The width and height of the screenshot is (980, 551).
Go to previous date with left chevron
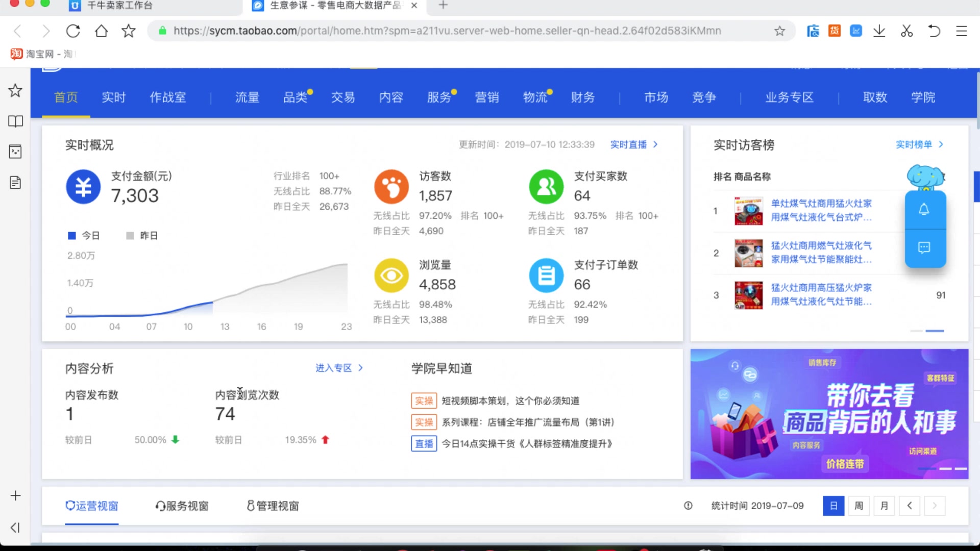tap(909, 506)
